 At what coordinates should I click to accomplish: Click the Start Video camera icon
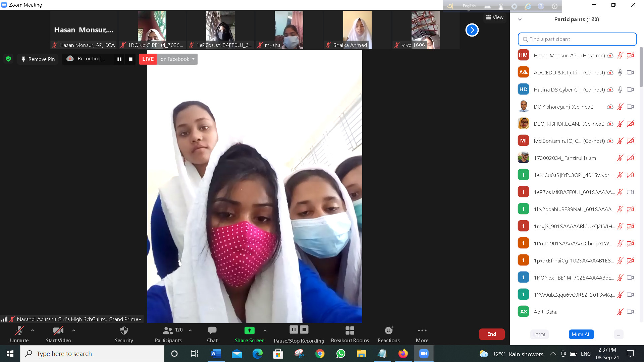pyautogui.click(x=58, y=330)
